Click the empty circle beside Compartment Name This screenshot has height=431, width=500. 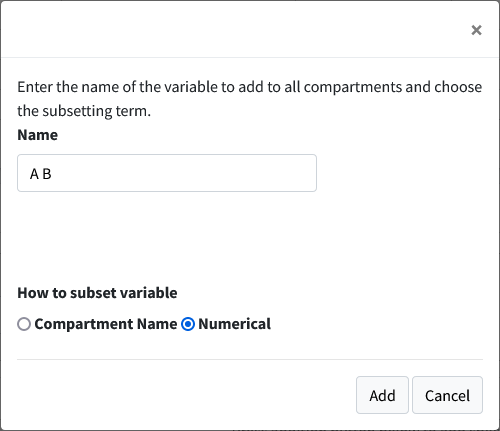point(24,324)
